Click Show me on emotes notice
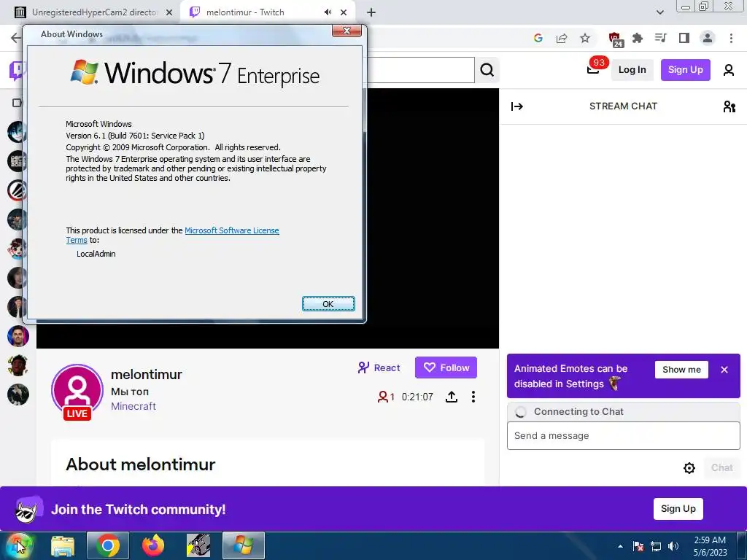 click(x=681, y=370)
